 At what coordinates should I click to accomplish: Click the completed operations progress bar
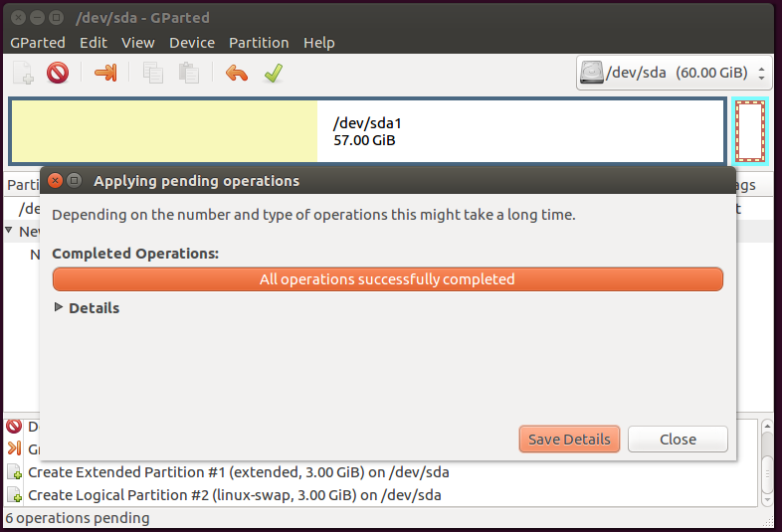pos(387,279)
